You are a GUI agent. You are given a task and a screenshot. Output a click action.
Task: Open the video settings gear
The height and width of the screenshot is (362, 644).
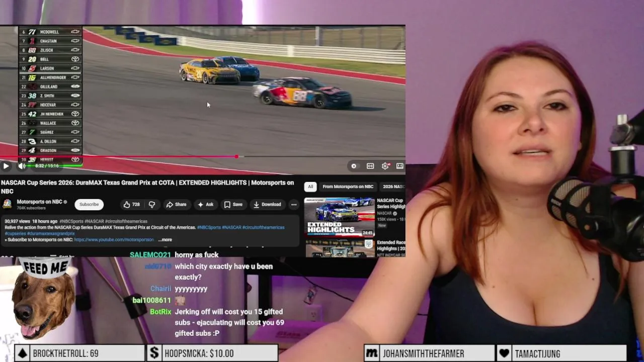click(x=385, y=166)
